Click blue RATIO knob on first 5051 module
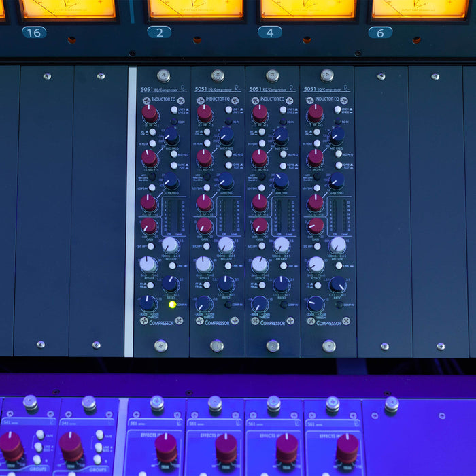Viewport: 476px width, 476px height. pyautogui.click(x=170, y=284)
